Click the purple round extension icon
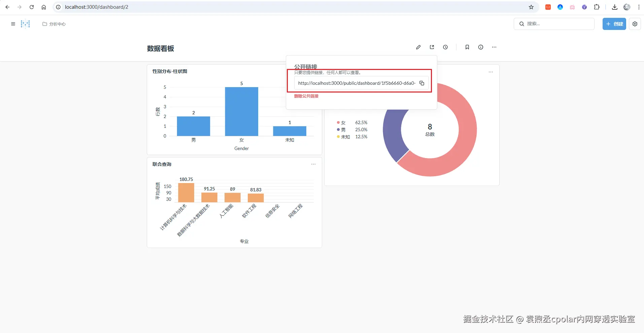 (584, 7)
